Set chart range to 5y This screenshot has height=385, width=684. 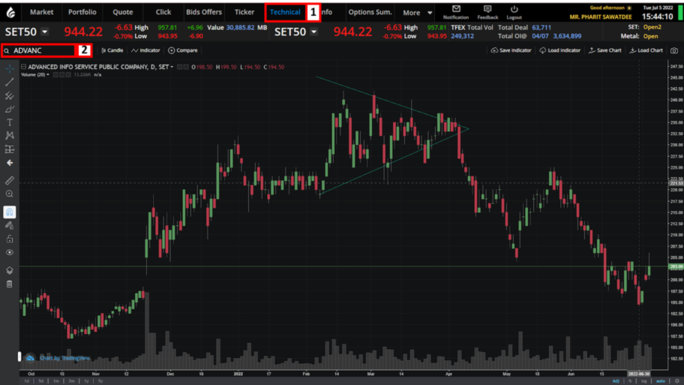coord(100,381)
